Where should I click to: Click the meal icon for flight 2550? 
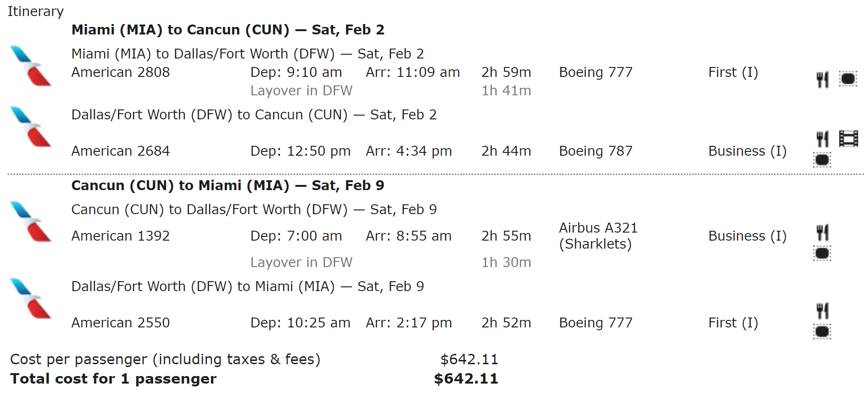point(822,311)
